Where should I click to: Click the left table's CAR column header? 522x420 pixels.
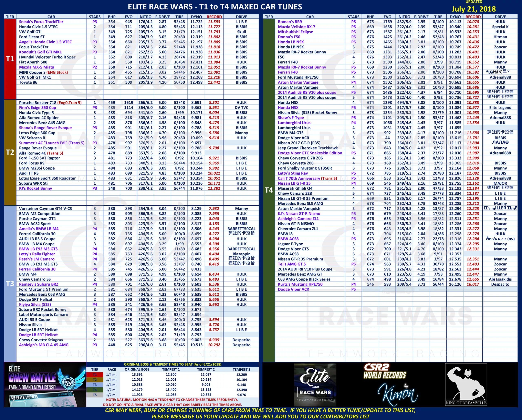51,17
